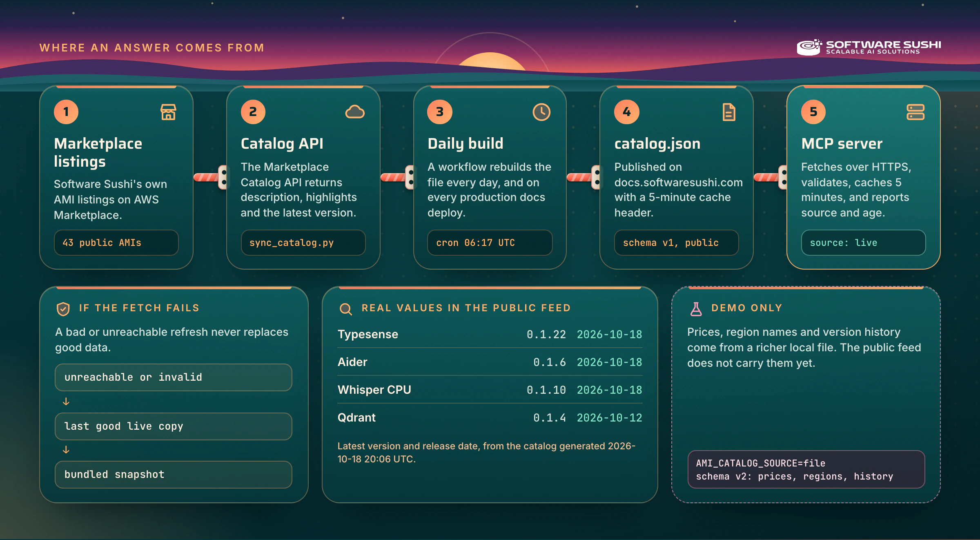Click the magnifier icon beside Real values heading

point(346,309)
